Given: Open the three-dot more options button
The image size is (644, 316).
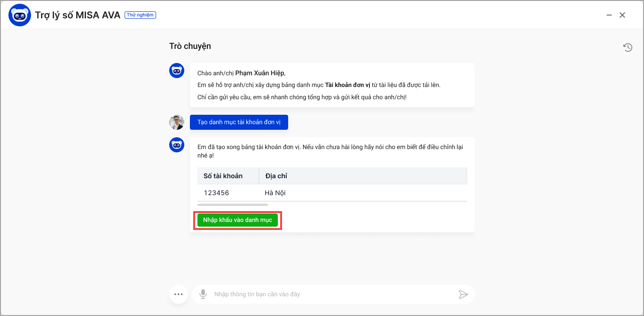Looking at the screenshot, I should pyautogui.click(x=178, y=294).
